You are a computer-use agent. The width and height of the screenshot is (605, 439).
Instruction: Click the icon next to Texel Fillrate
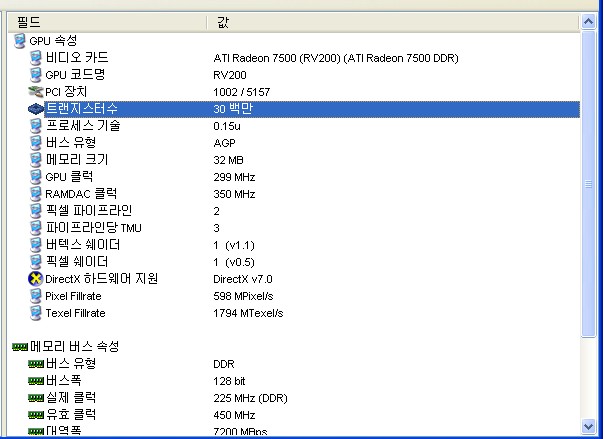(35, 313)
